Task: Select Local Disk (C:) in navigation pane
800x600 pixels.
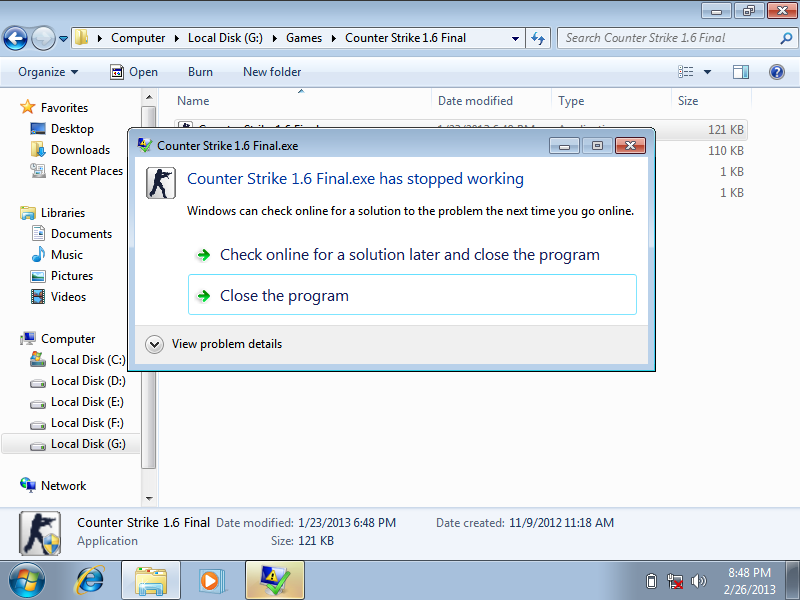Action: coord(88,360)
